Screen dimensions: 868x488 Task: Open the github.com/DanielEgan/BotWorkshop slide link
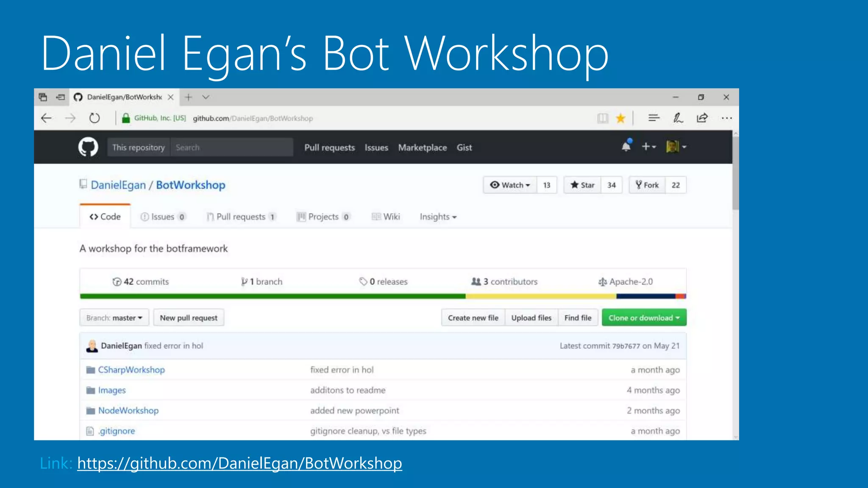[239, 463]
